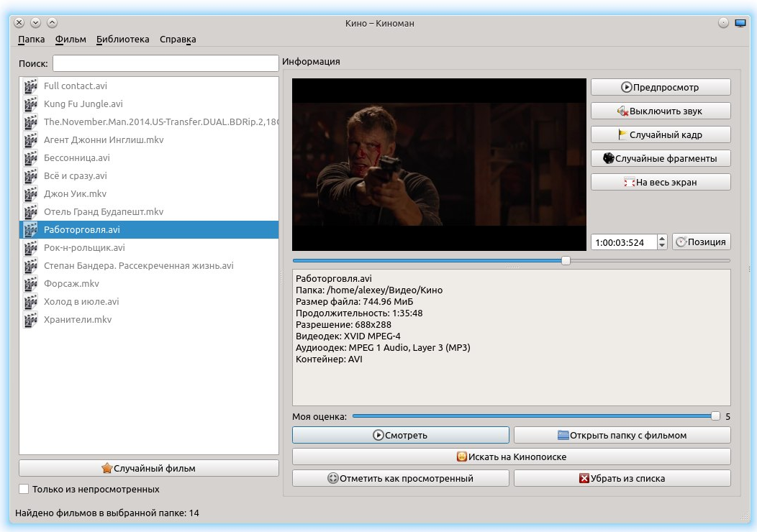Remove film from list (Убрать из списка)
Screen dimensions: 757x532
(x=622, y=479)
